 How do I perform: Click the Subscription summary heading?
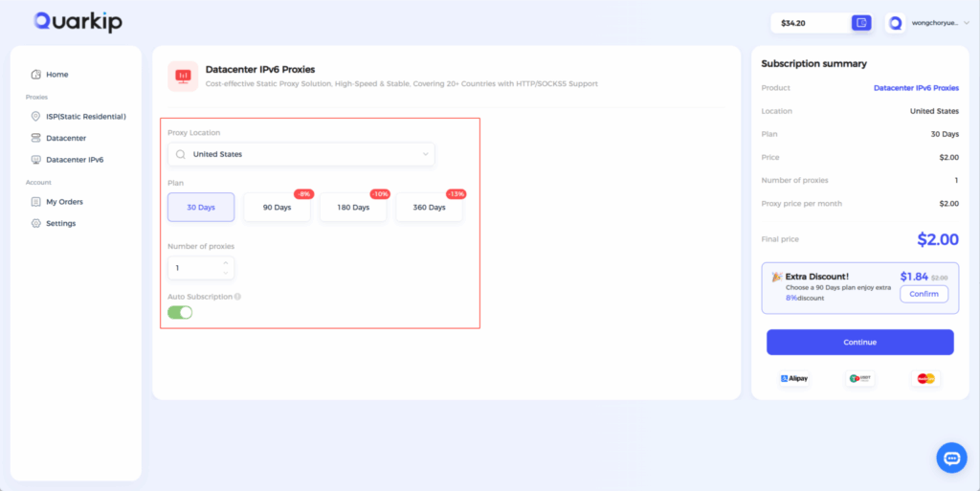click(x=813, y=64)
